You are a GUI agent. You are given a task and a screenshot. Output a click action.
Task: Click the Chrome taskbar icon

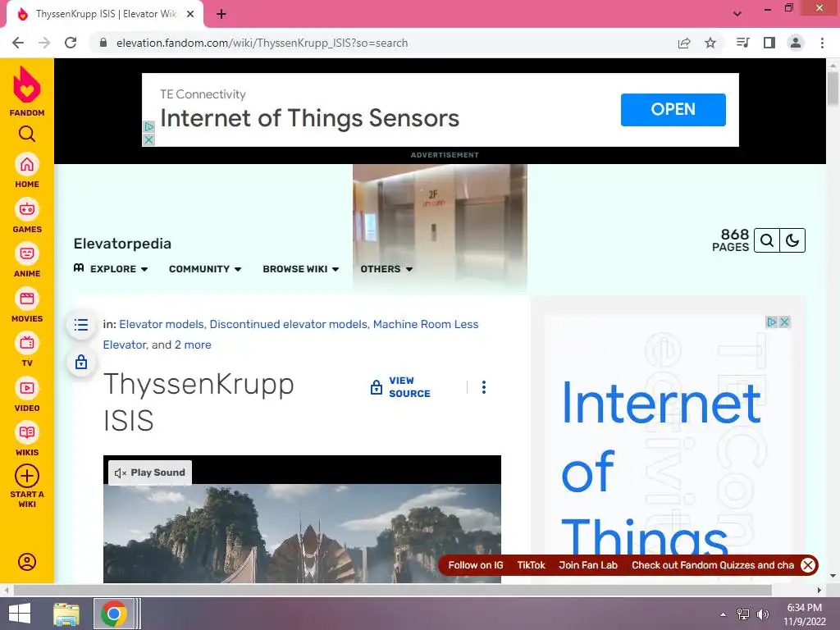pyautogui.click(x=113, y=614)
